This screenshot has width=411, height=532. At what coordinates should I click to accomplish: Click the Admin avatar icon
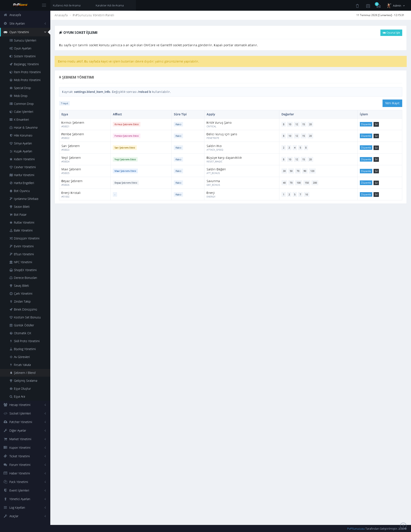tap(389, 6)
